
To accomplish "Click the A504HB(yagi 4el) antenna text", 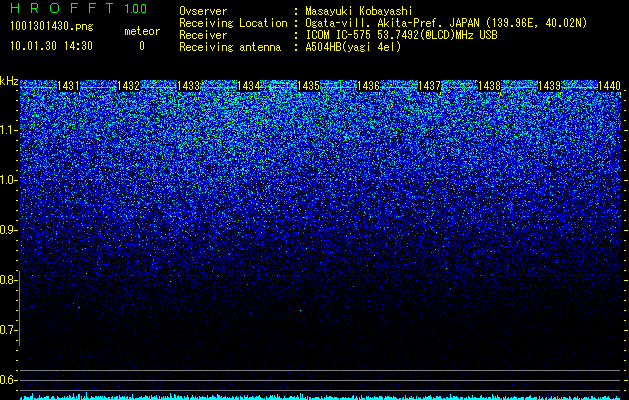I will 353,47.
